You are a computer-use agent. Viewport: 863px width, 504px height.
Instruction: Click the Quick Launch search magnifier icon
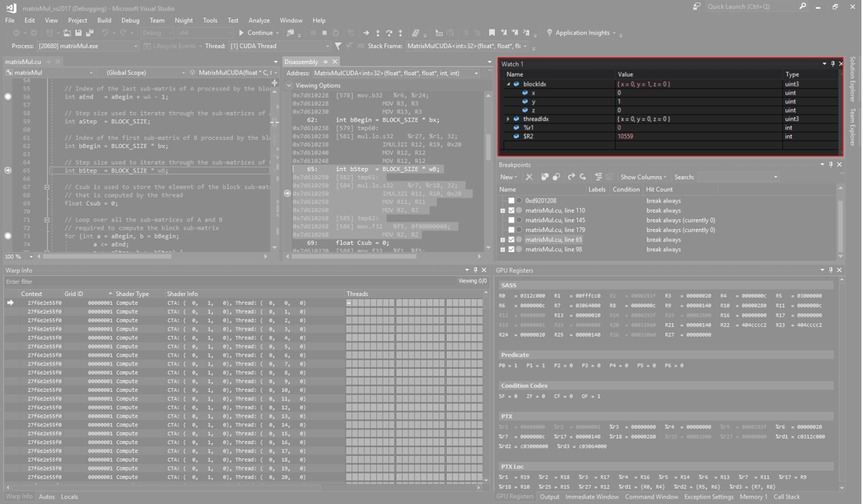point(802,6)
